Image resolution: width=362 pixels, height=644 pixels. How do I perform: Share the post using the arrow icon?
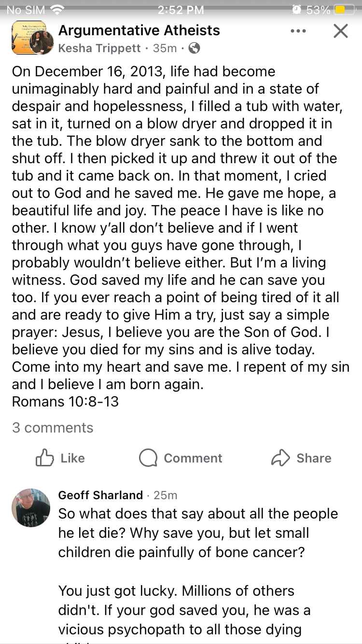tap(280, 458)
